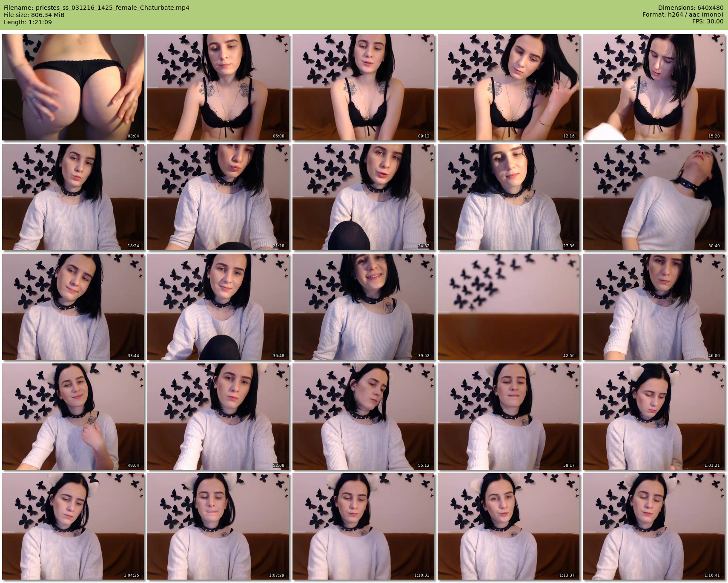Select the frame marked 1:01:21
The width and height of the screenshot is (728, 583).
point(654,417)
